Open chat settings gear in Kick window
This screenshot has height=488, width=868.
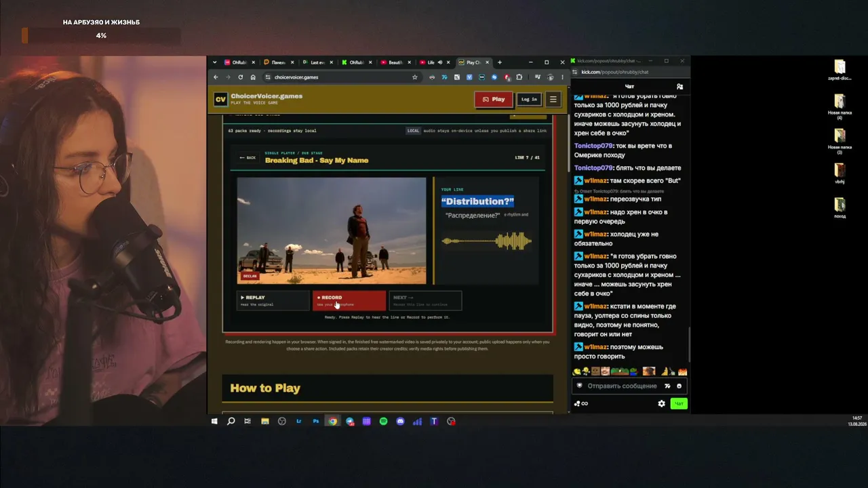(x=662, y=403)
